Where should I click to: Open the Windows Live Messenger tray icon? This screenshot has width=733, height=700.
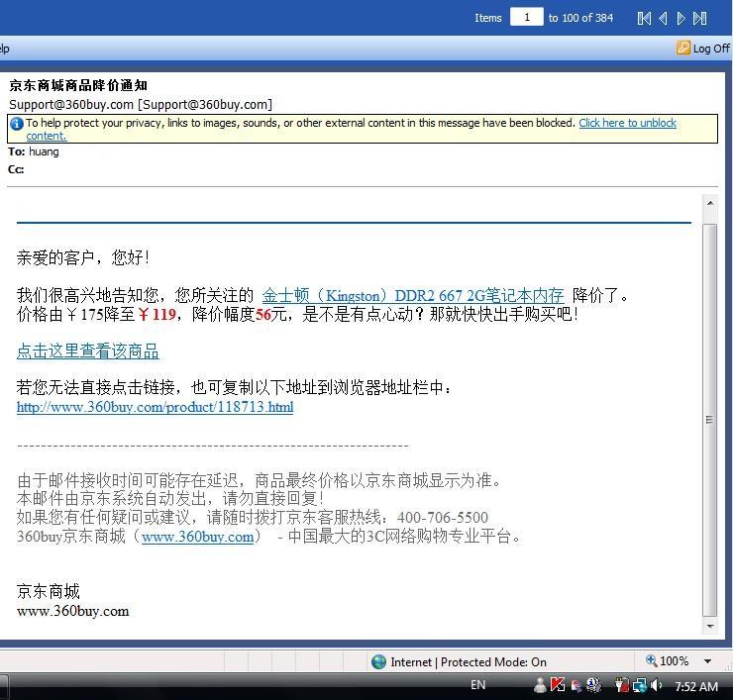[x=540, y=685]
